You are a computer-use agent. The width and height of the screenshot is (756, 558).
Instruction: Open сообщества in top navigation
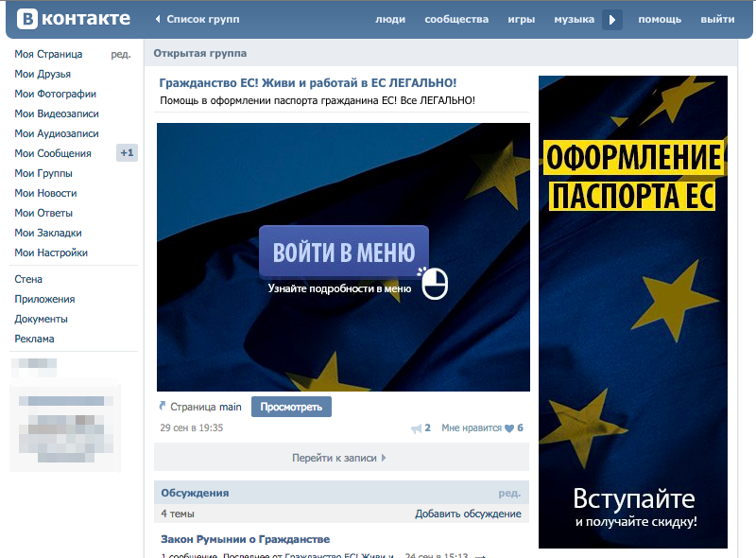pyautogui.click(x=456, y=20)
